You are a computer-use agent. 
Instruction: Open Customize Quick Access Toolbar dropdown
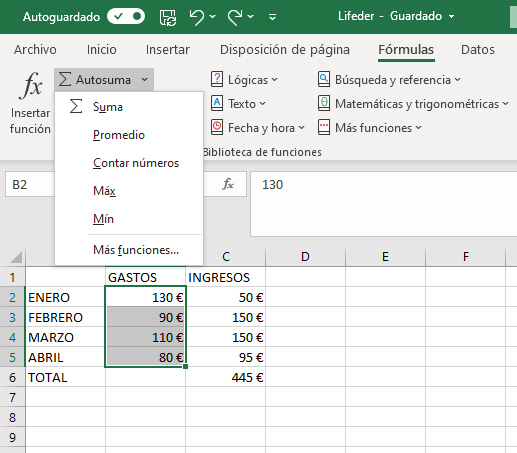coord(272,17)
